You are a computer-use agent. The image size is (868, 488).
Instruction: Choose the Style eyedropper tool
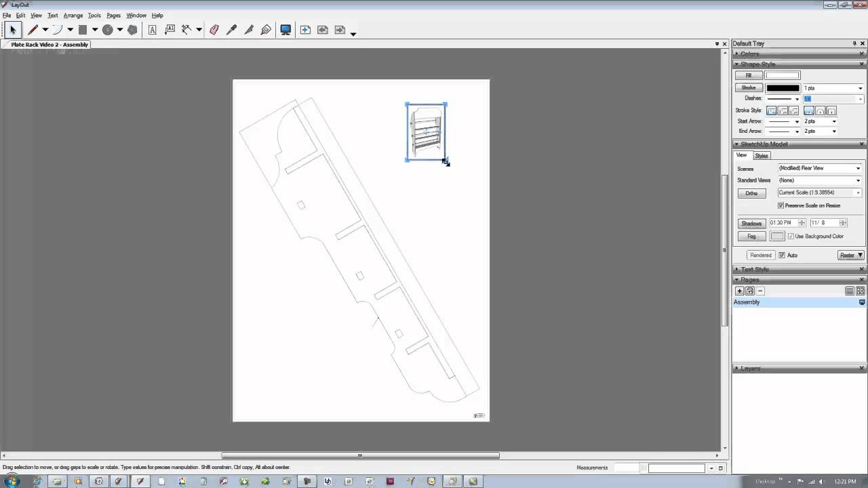232,30
